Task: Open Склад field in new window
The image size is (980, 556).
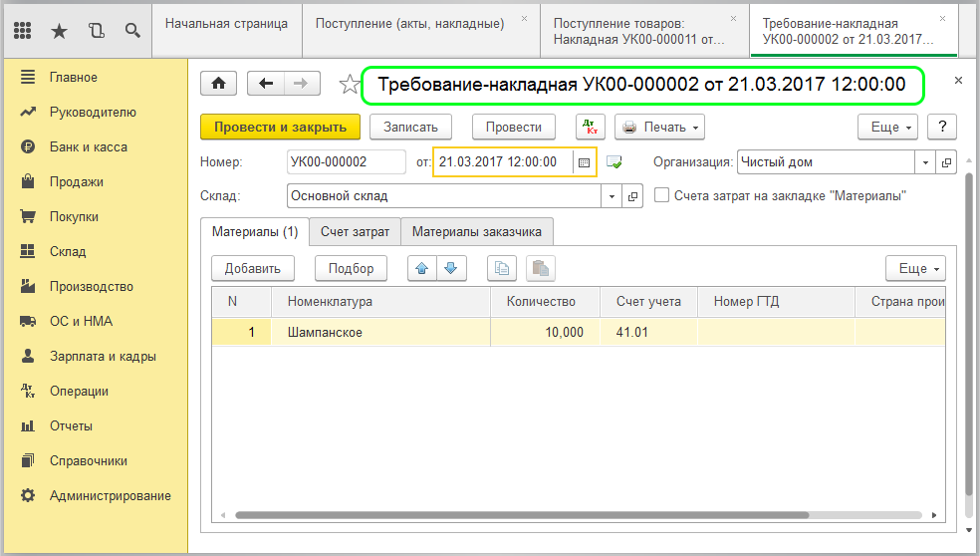Action: (632, 196)
